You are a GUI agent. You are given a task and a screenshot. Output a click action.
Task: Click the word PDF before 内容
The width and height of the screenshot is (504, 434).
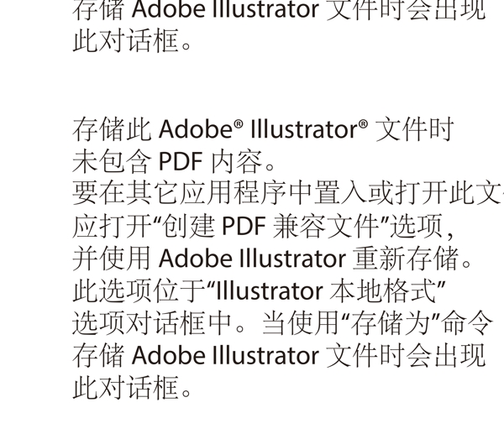[181, 161]
